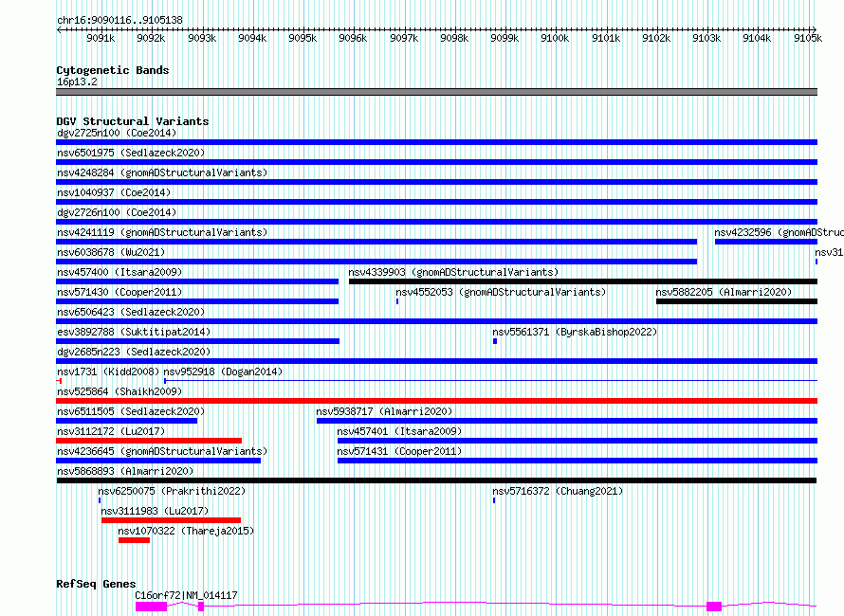Open the dgv2725n100 (Coe2014) label link

tap(117, 133)
